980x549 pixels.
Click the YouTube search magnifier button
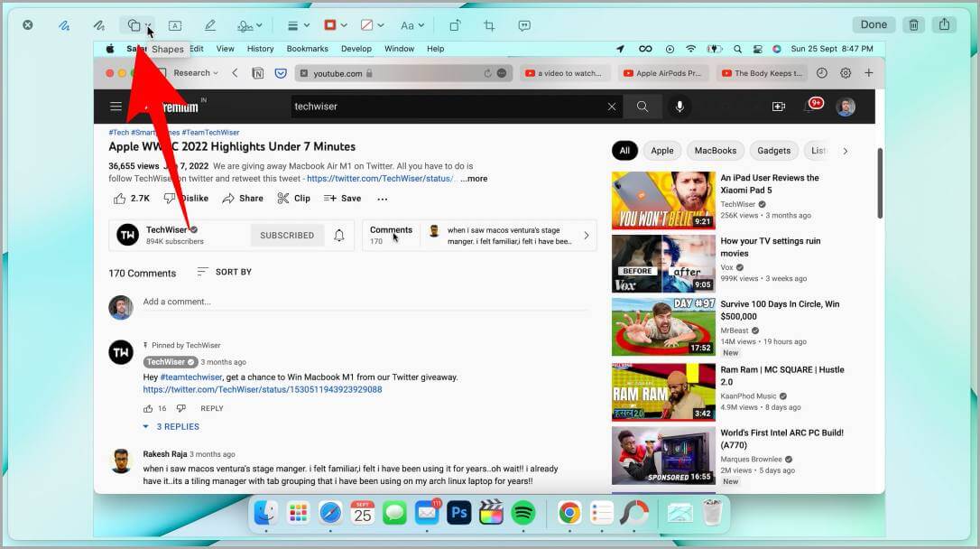tap(643, 107)
